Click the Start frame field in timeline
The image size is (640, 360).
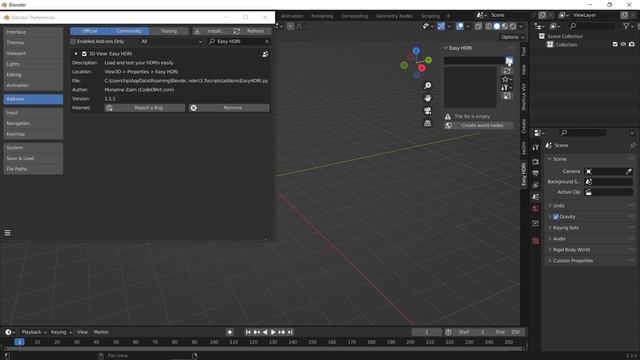pos(471,332)
